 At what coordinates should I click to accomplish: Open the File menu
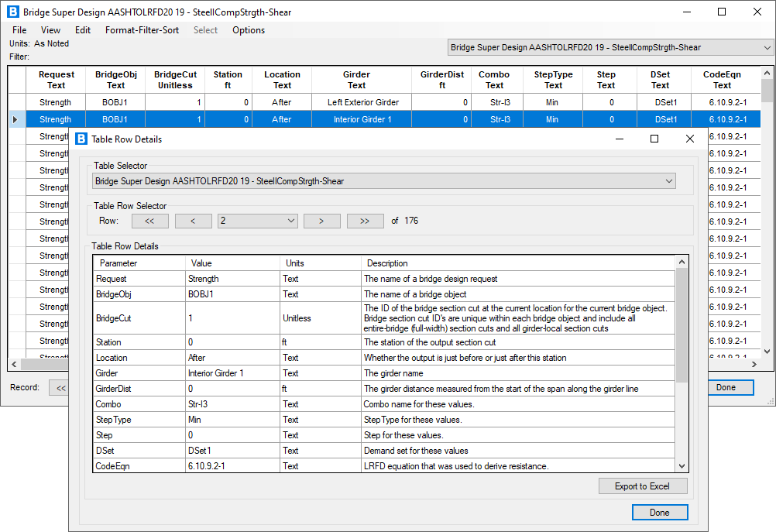coord(19,30)
